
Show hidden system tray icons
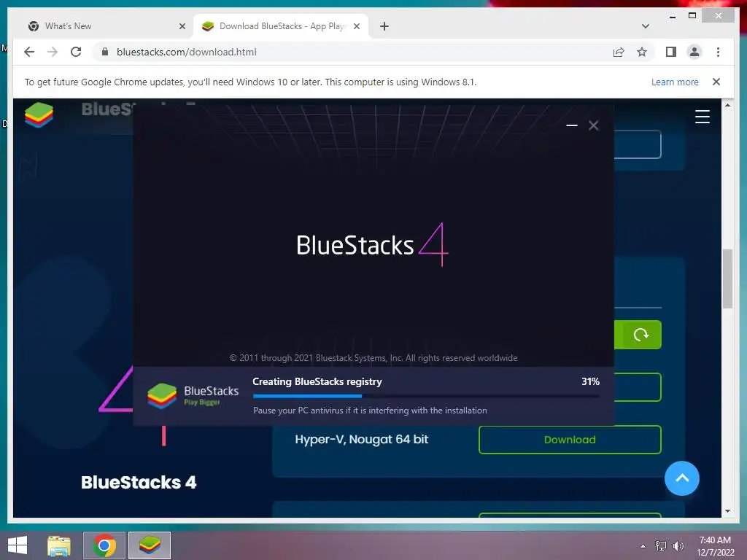[643, 546]
